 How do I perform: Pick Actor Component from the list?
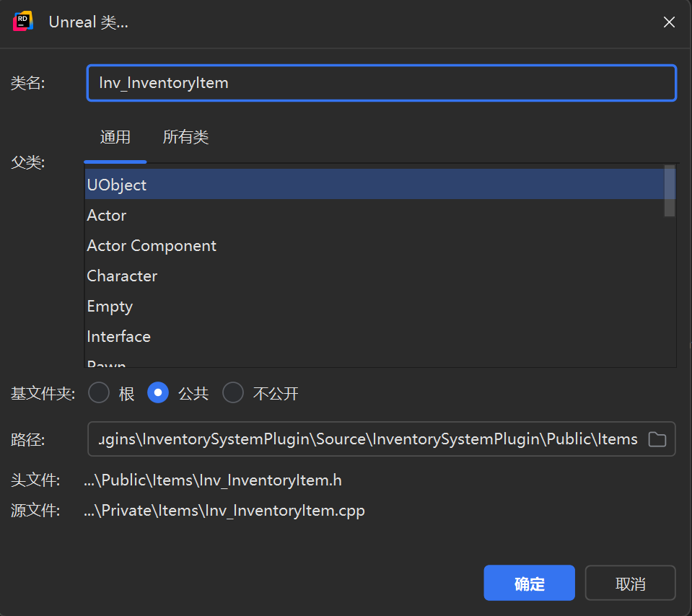point(152,245)
